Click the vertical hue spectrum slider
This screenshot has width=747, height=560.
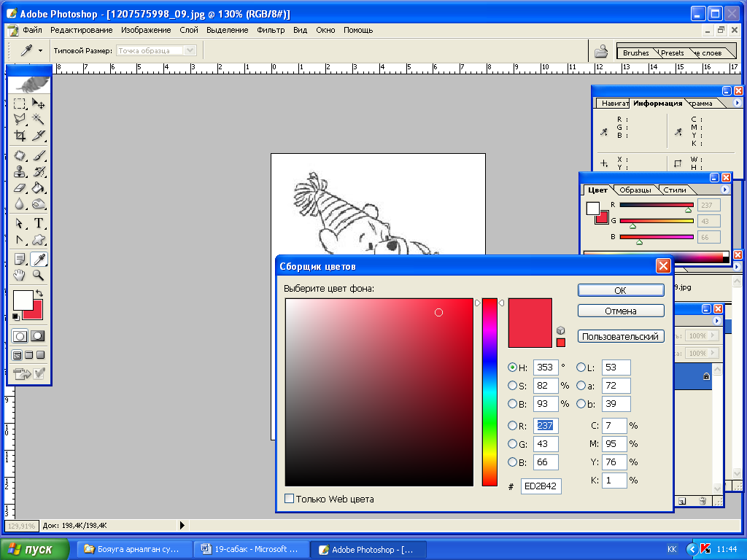pos(489,392)
